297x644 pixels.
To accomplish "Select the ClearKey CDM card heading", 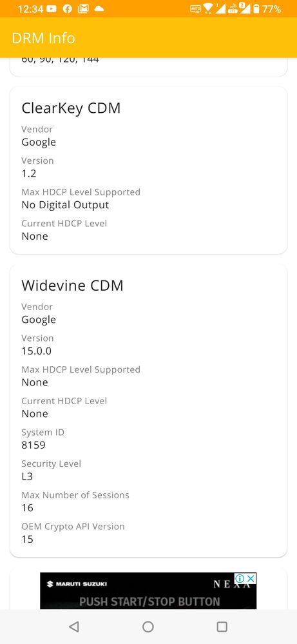I will tap(71, 108).
